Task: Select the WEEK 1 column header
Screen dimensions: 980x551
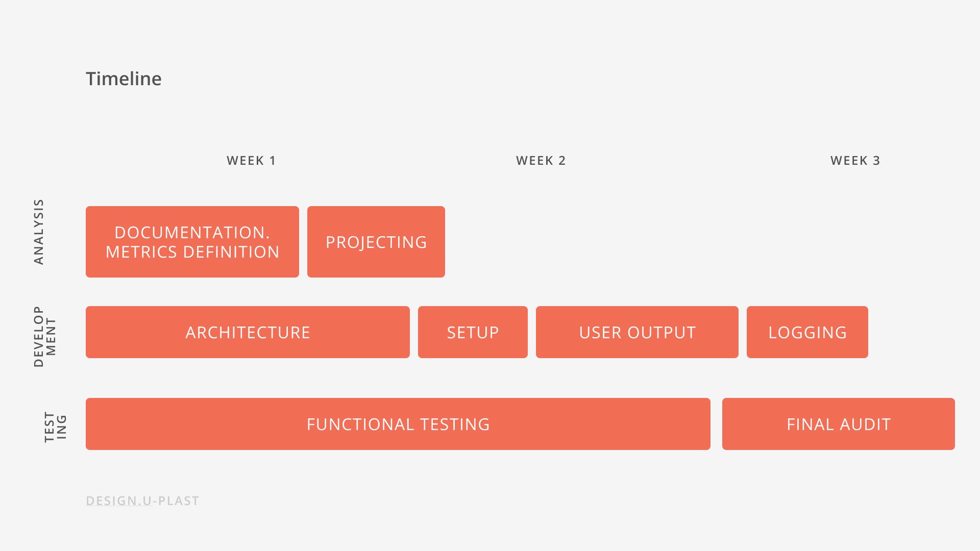Action: point(251,161)
